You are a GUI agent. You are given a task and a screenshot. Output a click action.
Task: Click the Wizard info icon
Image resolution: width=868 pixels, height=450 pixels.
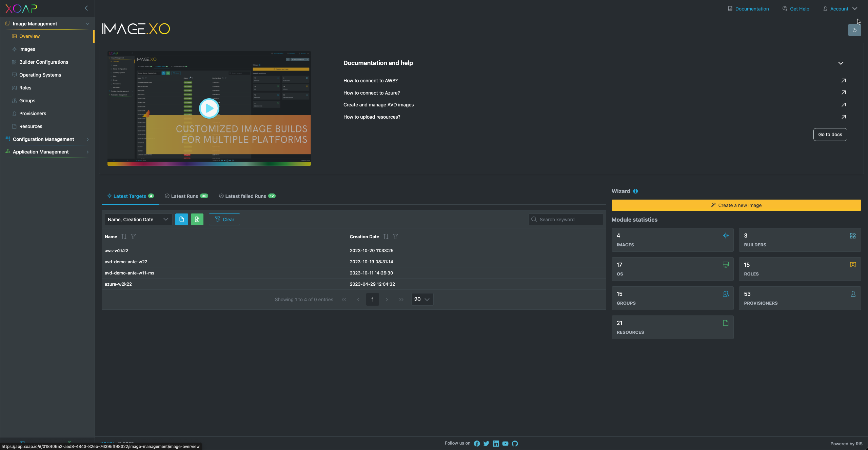point(635,191)
